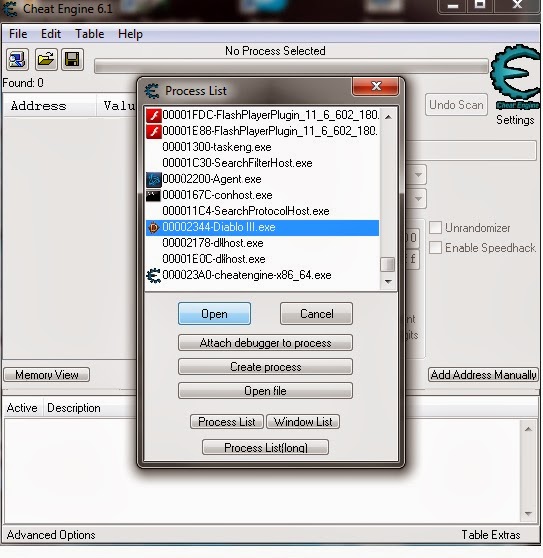Click the Agent.exe process icon
This screenshot has width=543, height=558.
pyautogui.click(x=154, y=179)
